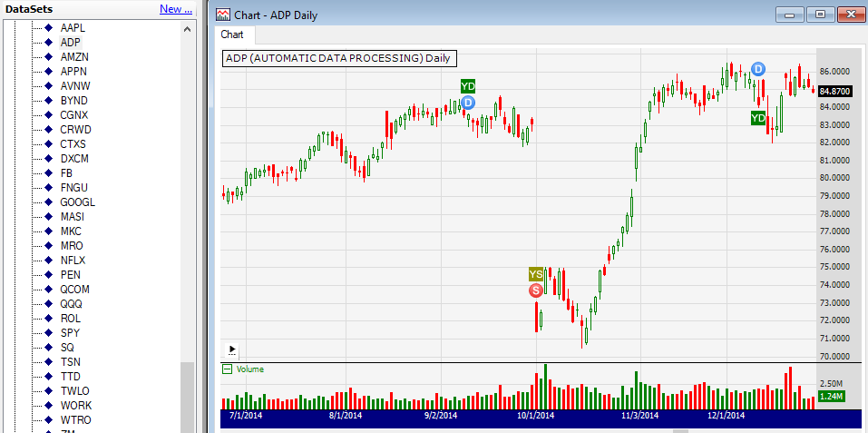868x433 pixels.
Task: Click the 2.50M volume axis label
Action: pyautogui.click(x=831, y=383)
